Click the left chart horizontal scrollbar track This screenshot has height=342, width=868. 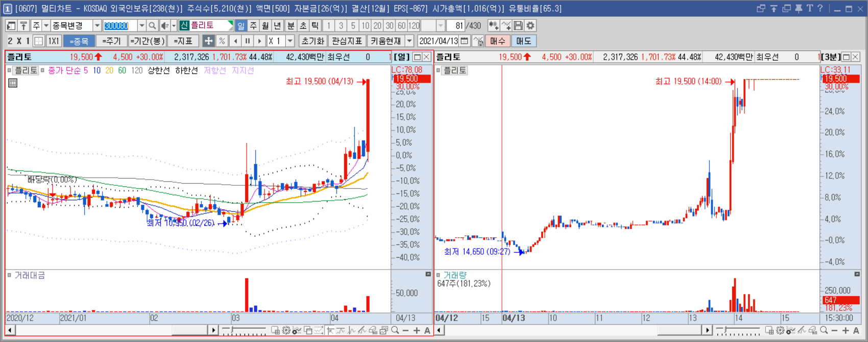(x=111, y=331)
